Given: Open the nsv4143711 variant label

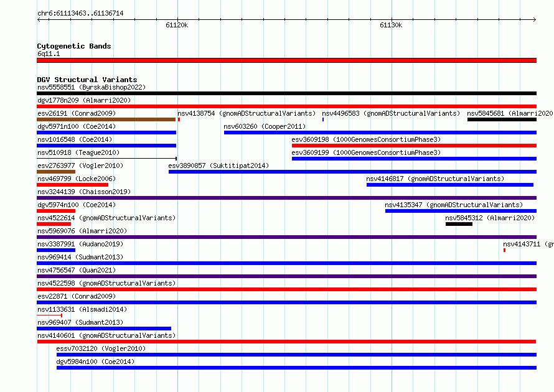Looking at the screenshot, I should (528, 244).
